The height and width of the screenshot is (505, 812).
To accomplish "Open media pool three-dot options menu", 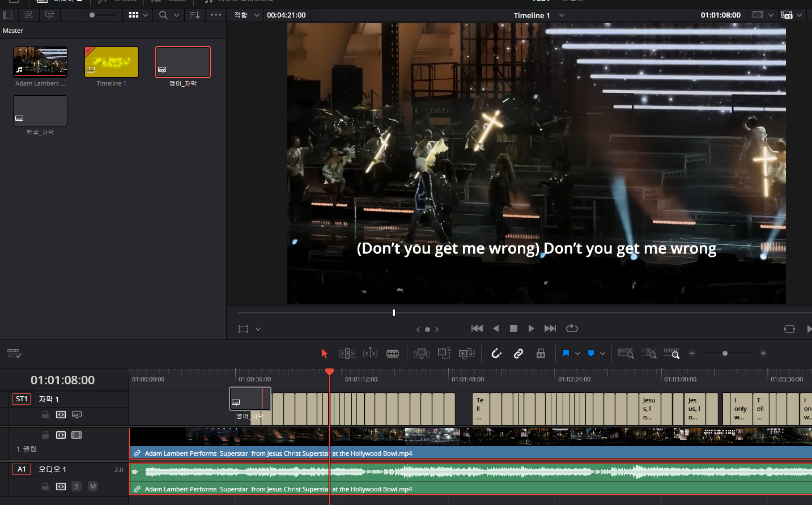I will tap(216, 15).
